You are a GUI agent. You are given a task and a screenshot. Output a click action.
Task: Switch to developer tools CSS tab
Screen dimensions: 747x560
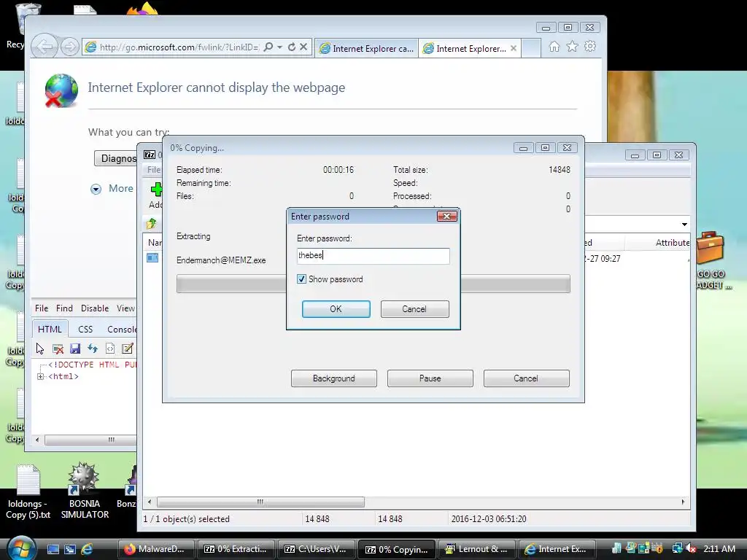pos(85,329)
